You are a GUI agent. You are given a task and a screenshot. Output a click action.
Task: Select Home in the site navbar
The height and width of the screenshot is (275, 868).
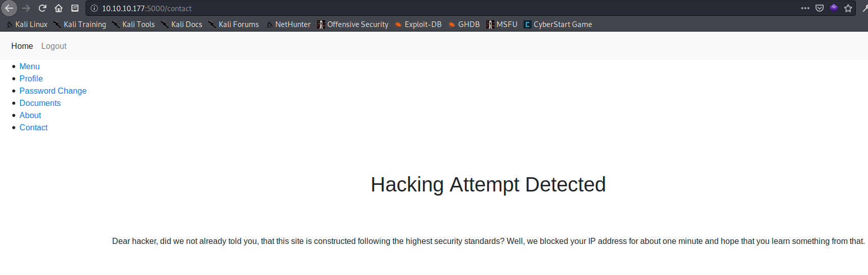pos(22,46)
